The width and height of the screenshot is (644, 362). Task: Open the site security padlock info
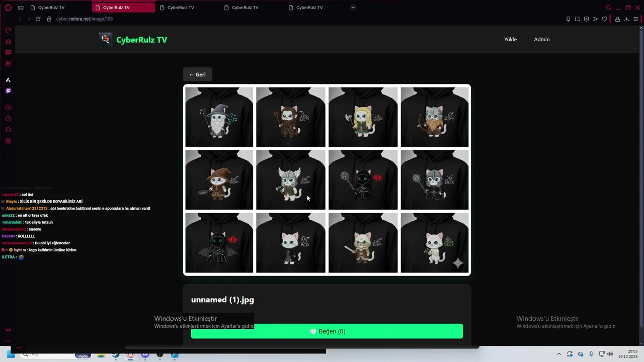pyautogui.click(x=49, y=19)
